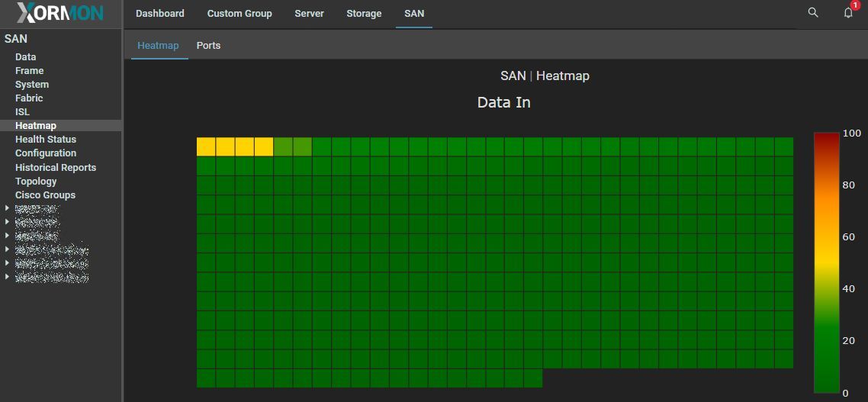The image size is (868, 402).
Task: Open Cisco Groups in the sidebar
Action: (45, 195)
